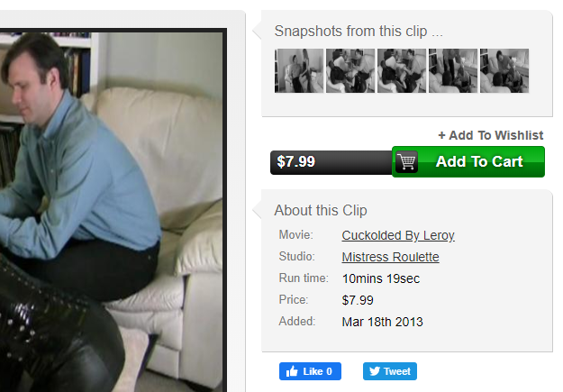Share the clip with the Tweet button
This screenshot has height=392, width=563.
(390, 371)
